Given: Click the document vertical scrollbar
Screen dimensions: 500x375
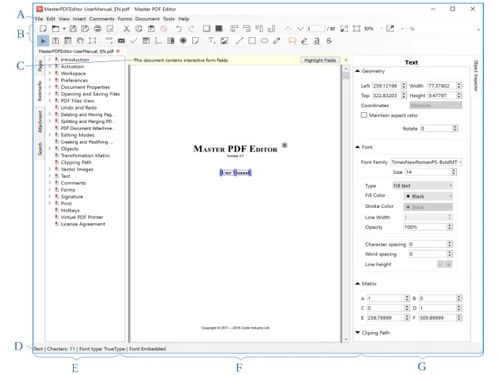Looking at the screenshot, I should (346, 203).
